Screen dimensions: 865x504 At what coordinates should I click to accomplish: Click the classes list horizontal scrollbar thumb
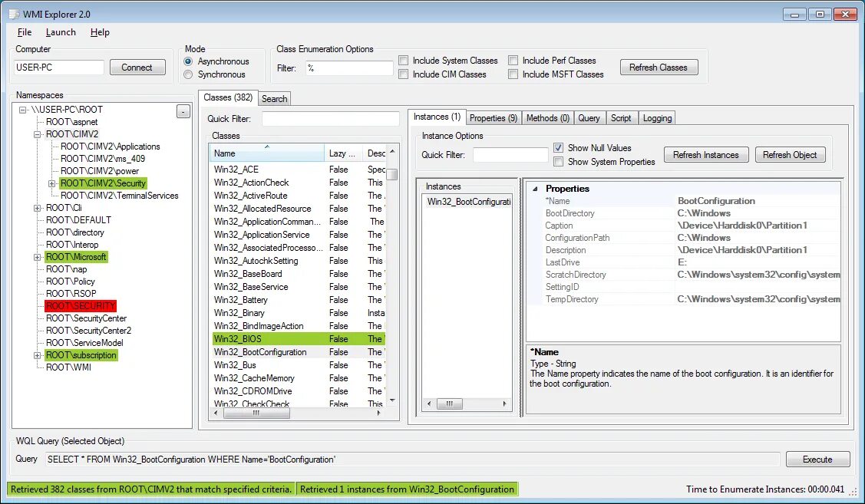256,413
